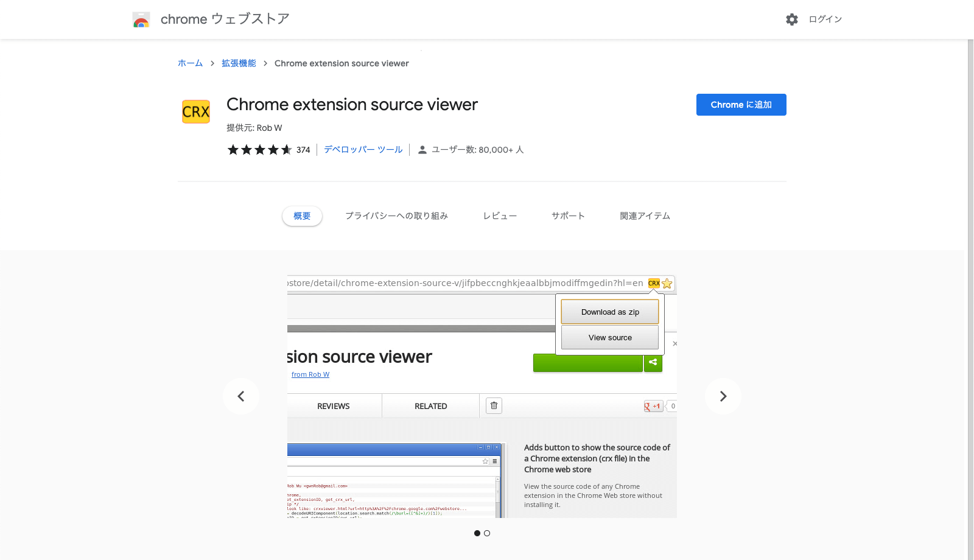Open the 拡張機能 breadcrumb link
The height and width of the screenshot is (560, 974).
click(239, 63)
